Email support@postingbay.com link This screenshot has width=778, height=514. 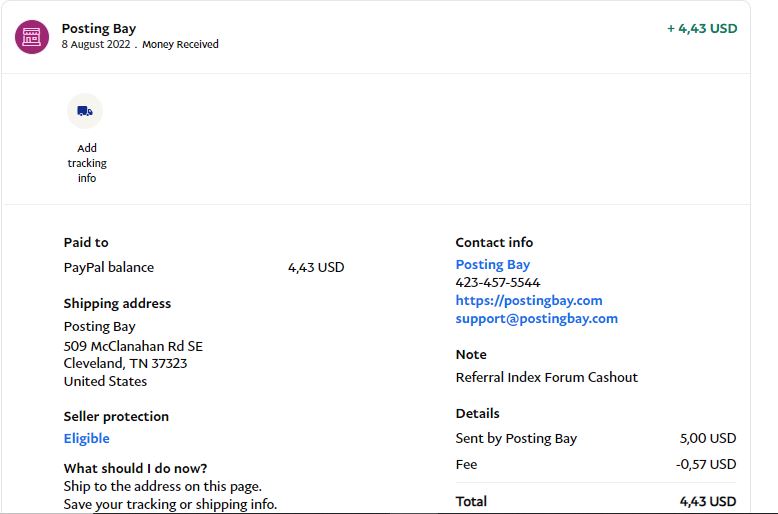tap(537, 318)
